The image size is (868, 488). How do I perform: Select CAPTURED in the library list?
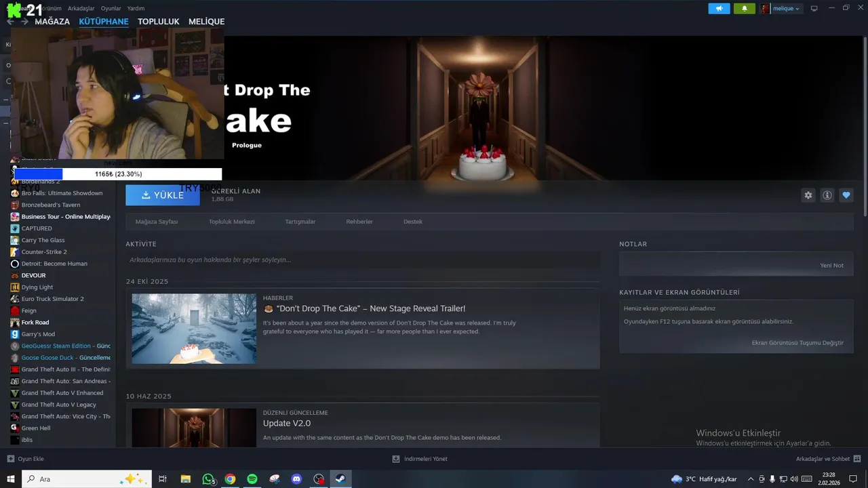(x=37, y=228)
